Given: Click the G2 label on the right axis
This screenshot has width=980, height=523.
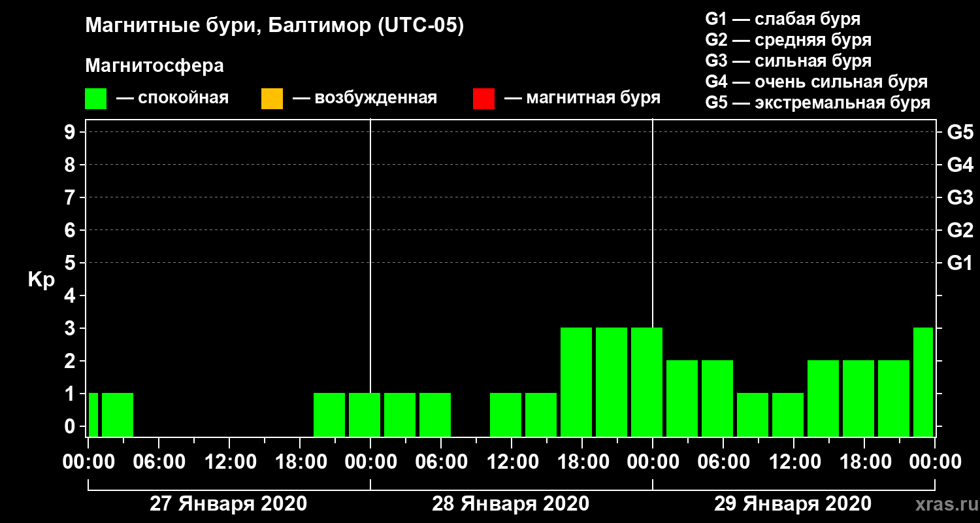Looking at the screenshot, I should [x=960, y=230].
